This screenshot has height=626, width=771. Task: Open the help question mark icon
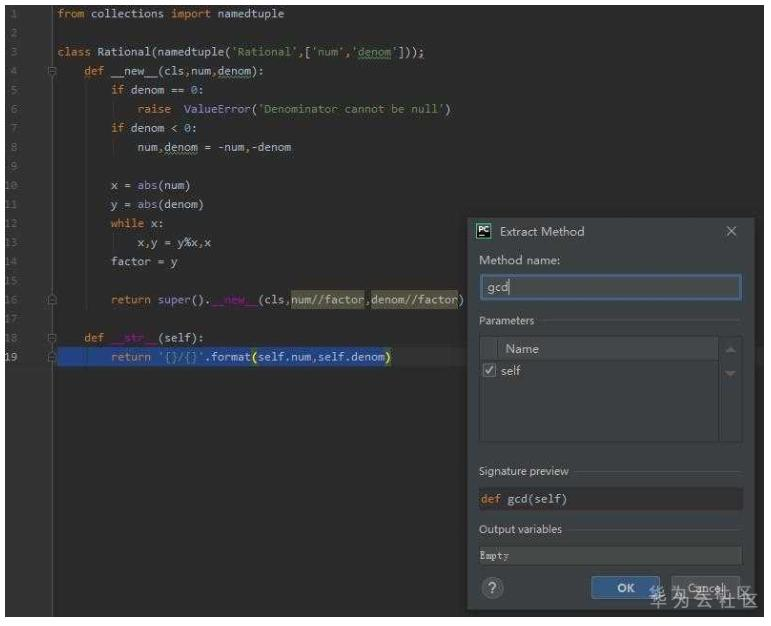tap(492, 588)
